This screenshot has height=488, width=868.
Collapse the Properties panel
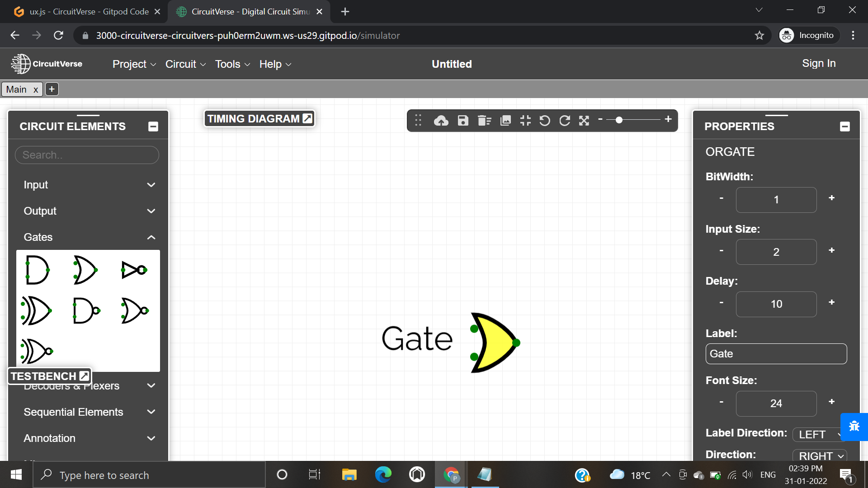(844, 127)
